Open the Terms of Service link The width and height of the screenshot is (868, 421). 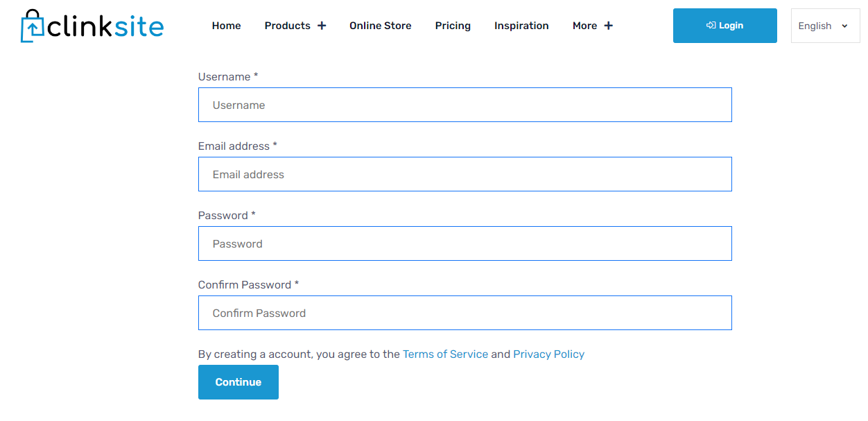445,354
